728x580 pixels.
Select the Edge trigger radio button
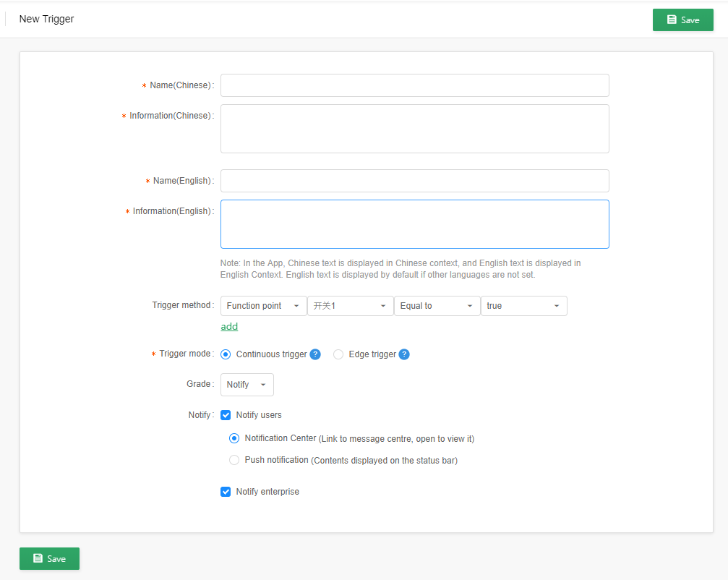tap(338, 354)
